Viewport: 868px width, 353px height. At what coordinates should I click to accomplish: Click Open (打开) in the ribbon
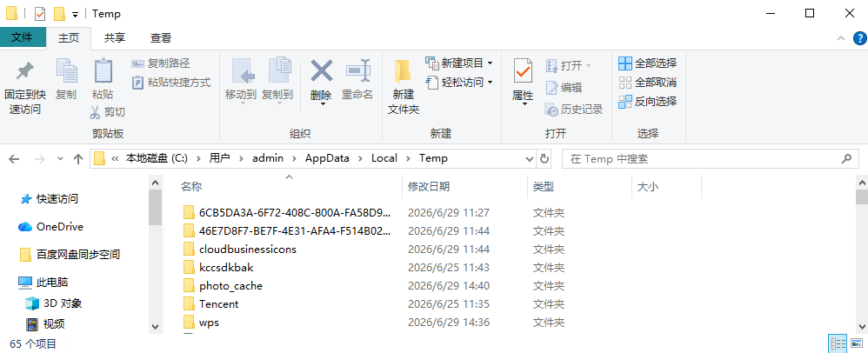569,66
